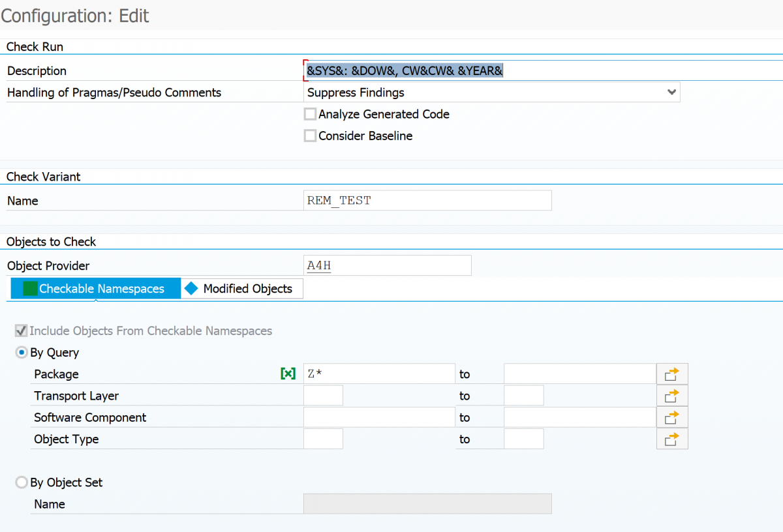
Task: Click the green selection option icon beside Package
Action: pos(288,374)
